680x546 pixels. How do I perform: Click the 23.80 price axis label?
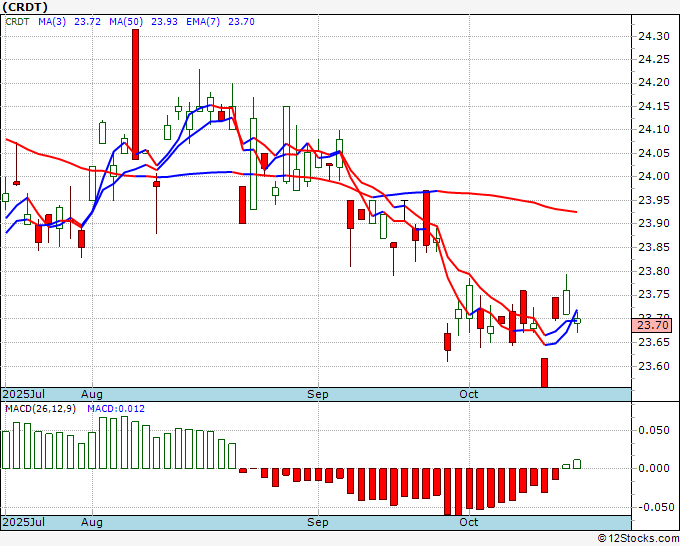point(654,271)
